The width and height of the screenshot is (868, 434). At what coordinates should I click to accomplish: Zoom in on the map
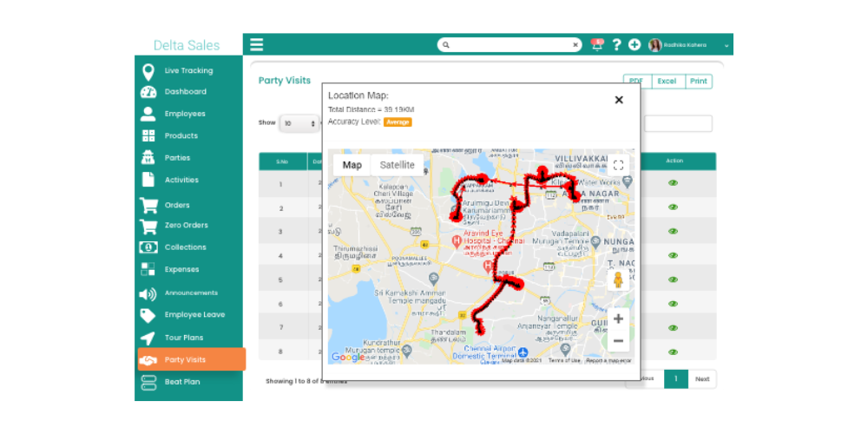[x=618, y=319]
